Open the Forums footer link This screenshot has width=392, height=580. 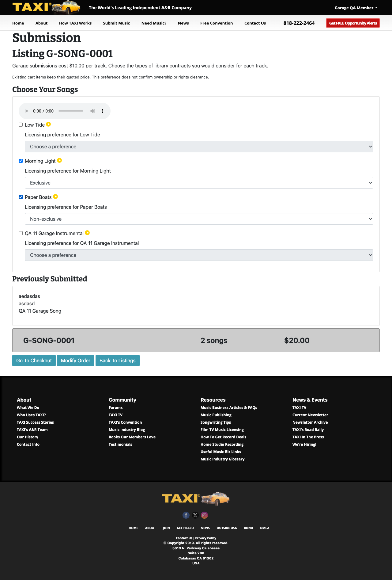click(115, 407)
